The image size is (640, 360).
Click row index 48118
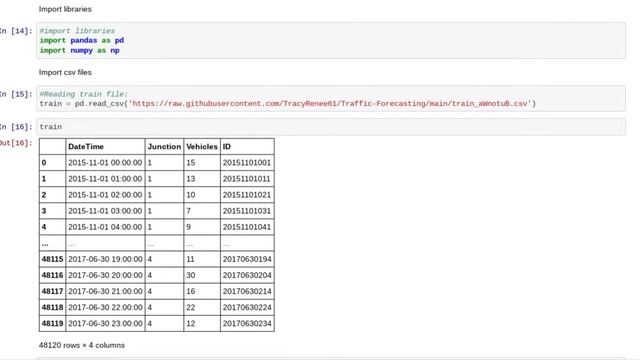(x=52, y=307)
